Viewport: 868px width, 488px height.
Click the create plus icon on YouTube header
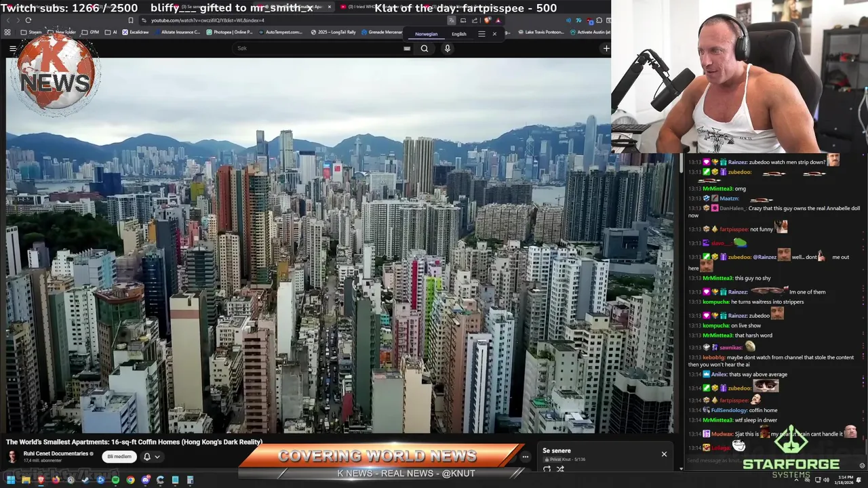pos(606,48)
